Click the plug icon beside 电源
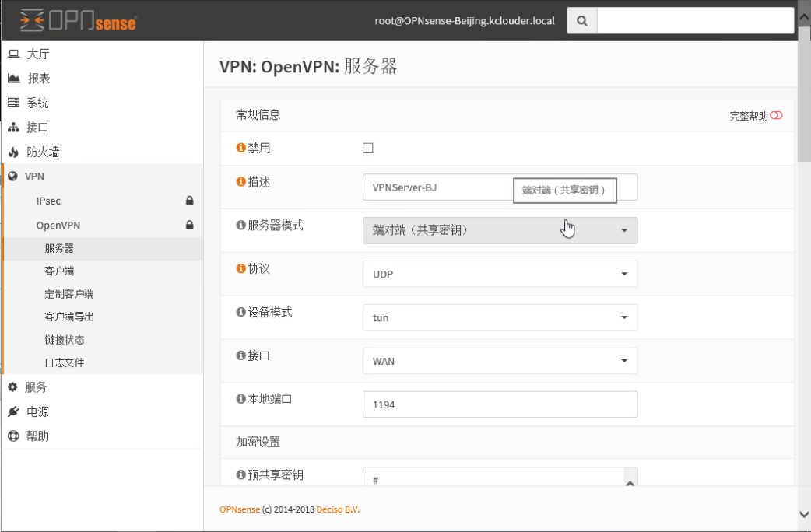The image size is (811, 532). 13,411
